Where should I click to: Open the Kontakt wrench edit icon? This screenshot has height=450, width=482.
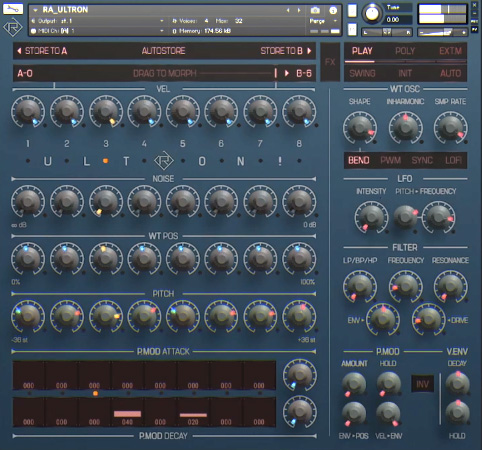(x=13, y=9)
